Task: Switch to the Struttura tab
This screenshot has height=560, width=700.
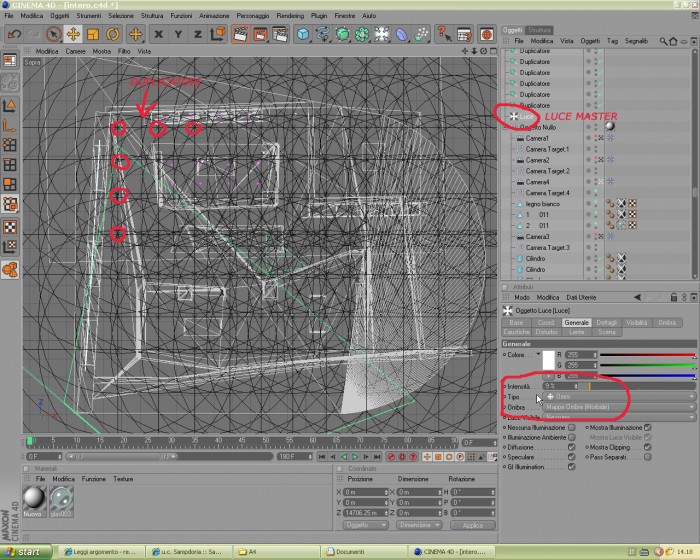Action: tap(539, 30)
